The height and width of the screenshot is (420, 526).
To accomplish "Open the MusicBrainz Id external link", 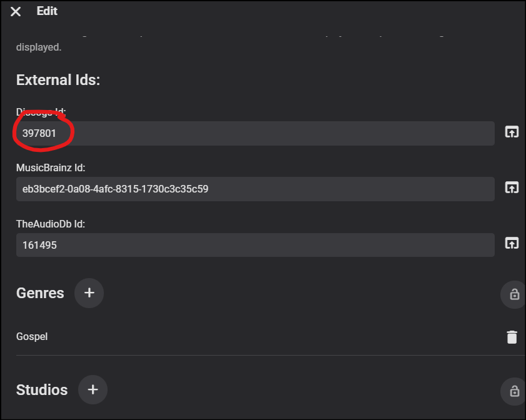I will pyautogui.click(x=512, y=187).
